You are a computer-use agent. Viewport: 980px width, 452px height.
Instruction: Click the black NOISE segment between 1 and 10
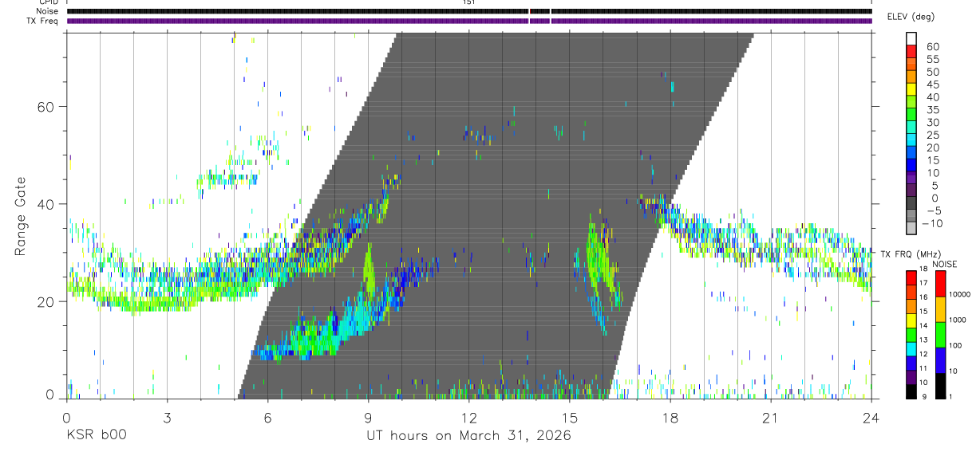940,386
